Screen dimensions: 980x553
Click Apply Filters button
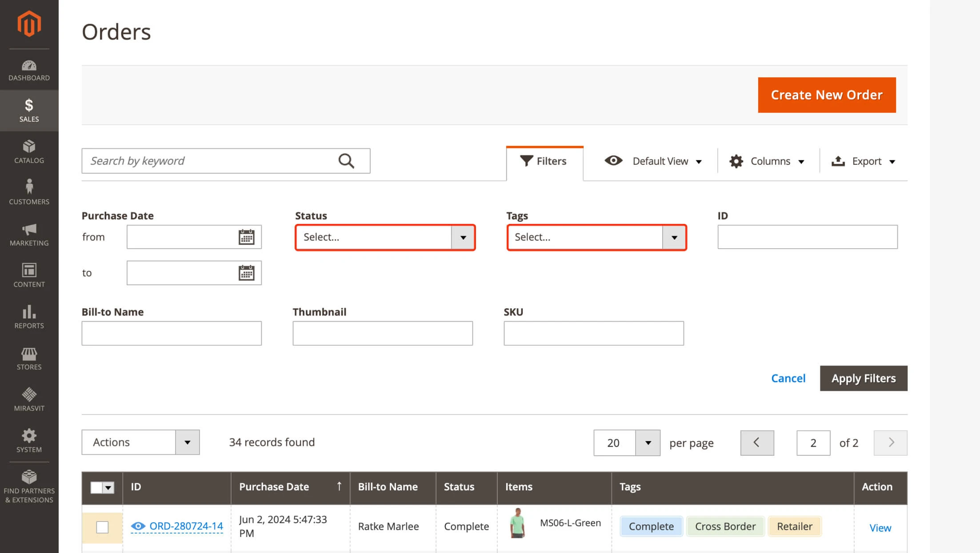coord(864,378)
